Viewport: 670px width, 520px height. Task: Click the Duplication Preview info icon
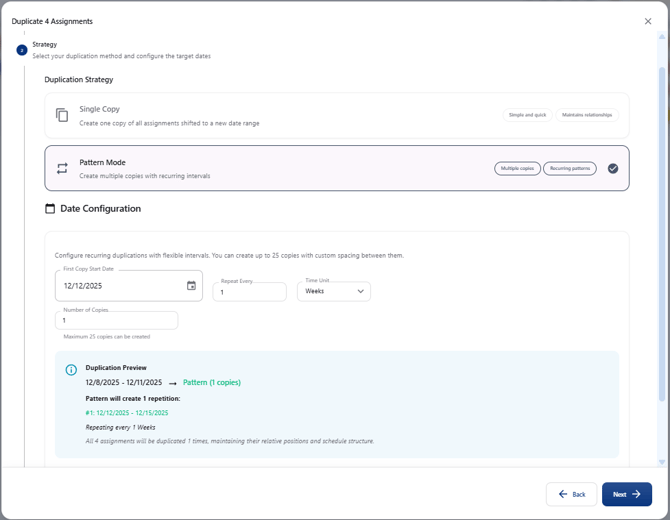coord(71,370)
